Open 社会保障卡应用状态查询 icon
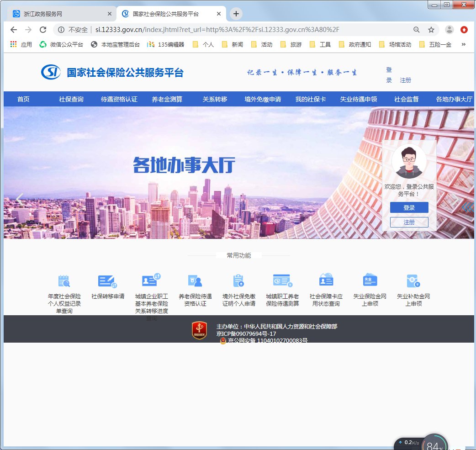This screenshot has height=450, width=476. tap(326, 280)
